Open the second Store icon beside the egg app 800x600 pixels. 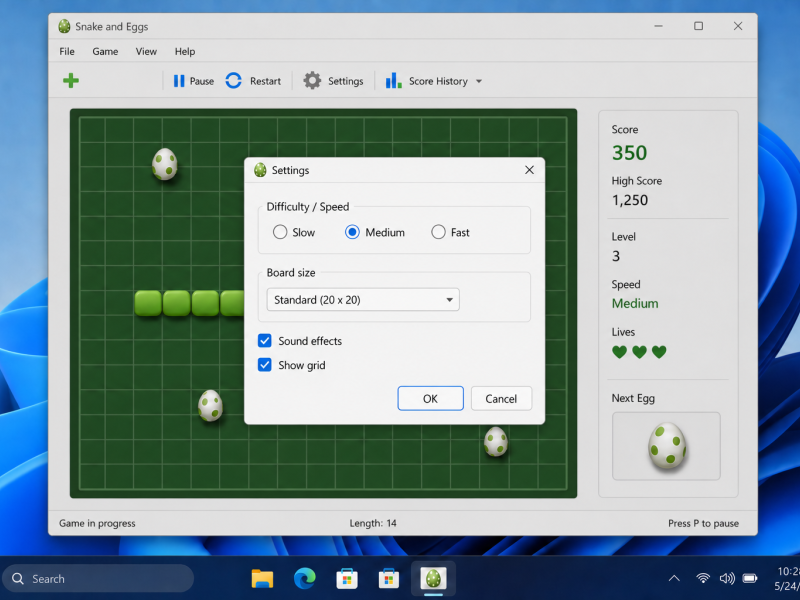coord(389,579)
